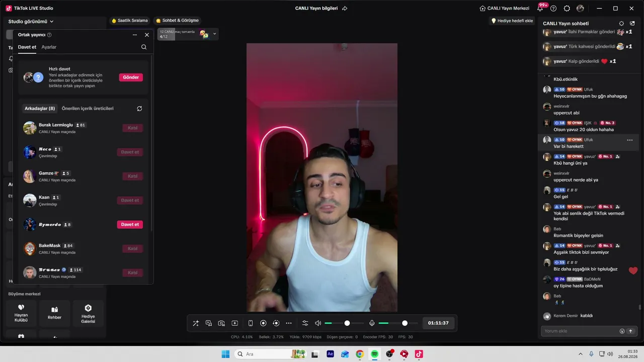This screenshot has width=644, height=362.
Task: Minimize the Ortak yayıncı panel
Action: (x=135, y=35)
